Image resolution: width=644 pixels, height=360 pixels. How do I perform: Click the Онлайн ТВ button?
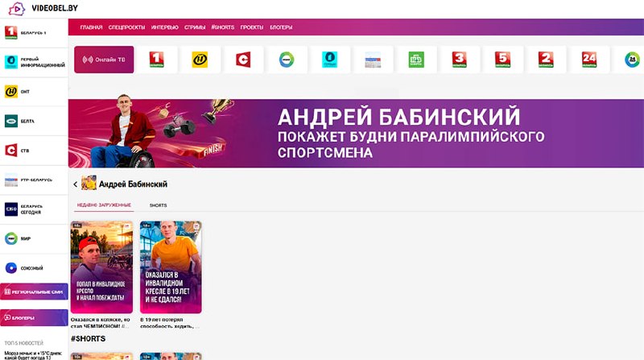[x=104, y=60]
